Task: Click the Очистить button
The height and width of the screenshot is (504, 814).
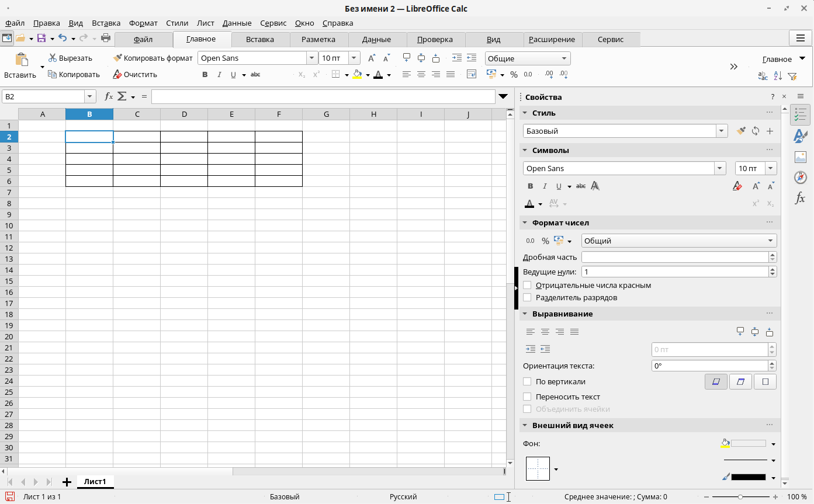Action: point(135,75)
